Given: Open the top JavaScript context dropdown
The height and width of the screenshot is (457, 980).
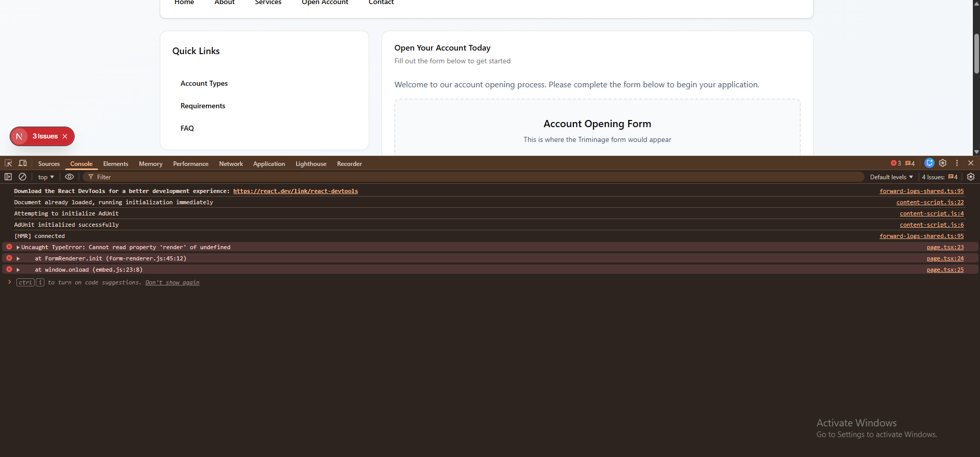Looking at the screenshot, I should click(45, 177).
